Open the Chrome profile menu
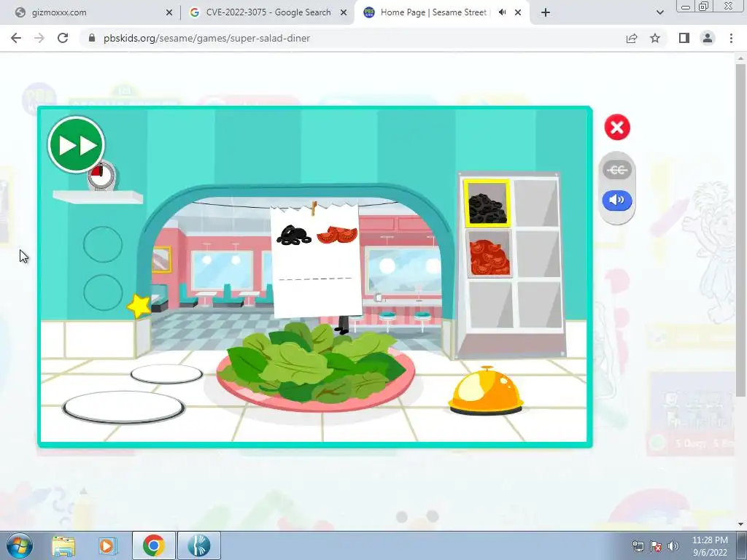This screenshot has width=747, height=560. click(708, 38)
